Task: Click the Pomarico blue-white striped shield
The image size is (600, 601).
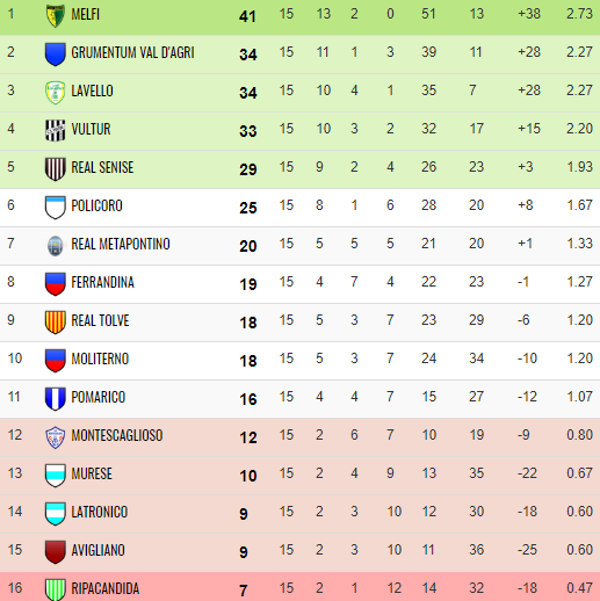Action: click(x=55, y=399)
